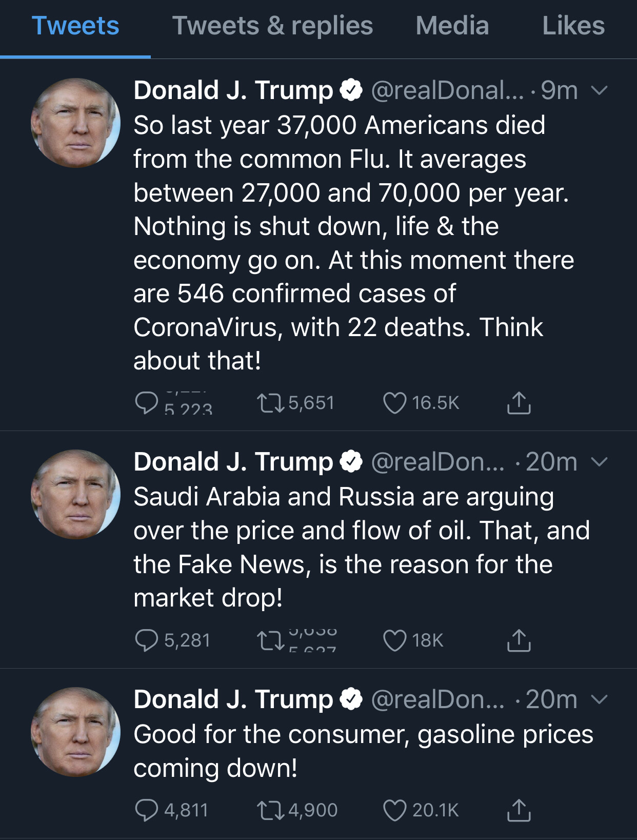The width and height of the screenshot is (637, 840).
Task: Switch to the Tweets & replies tab
Action: (x=272, y=26)
